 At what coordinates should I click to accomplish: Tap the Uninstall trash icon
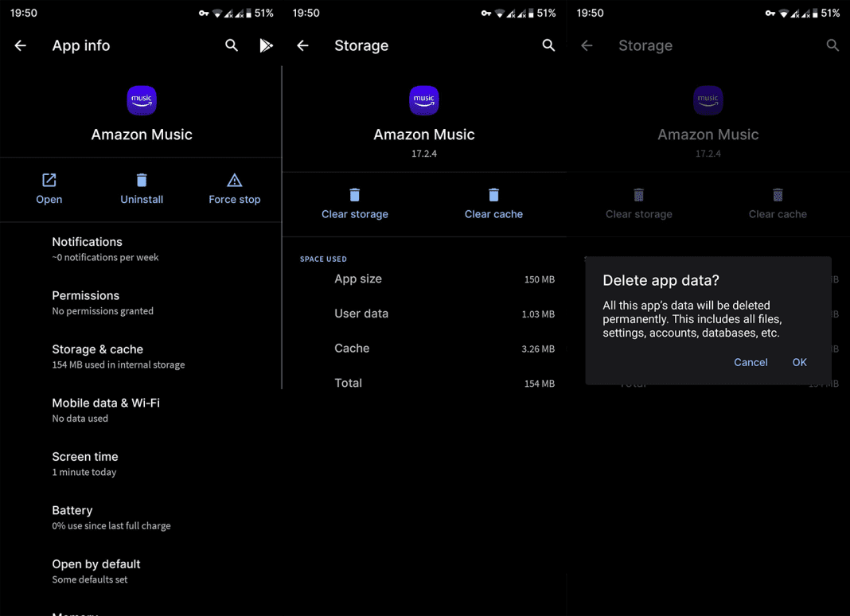tap(142, 180)
